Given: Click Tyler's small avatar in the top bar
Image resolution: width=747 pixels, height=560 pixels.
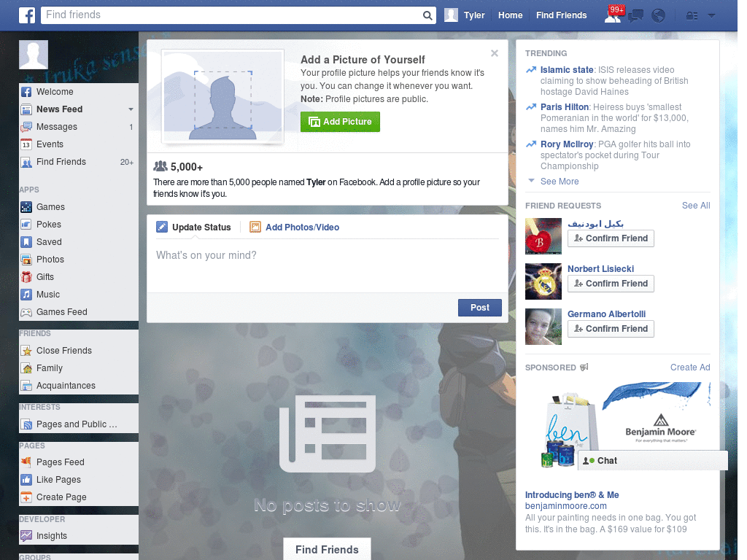Looking at the screenshot, I should point(451,15).
